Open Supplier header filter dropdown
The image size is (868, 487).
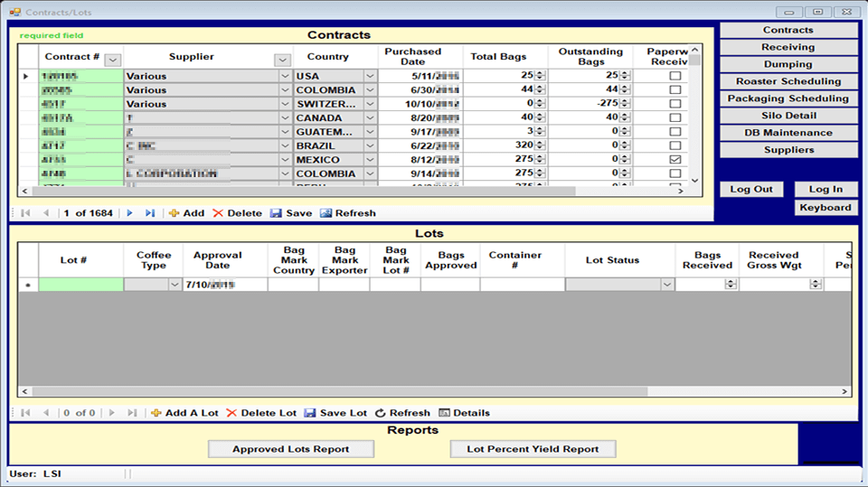coord(282,60)
